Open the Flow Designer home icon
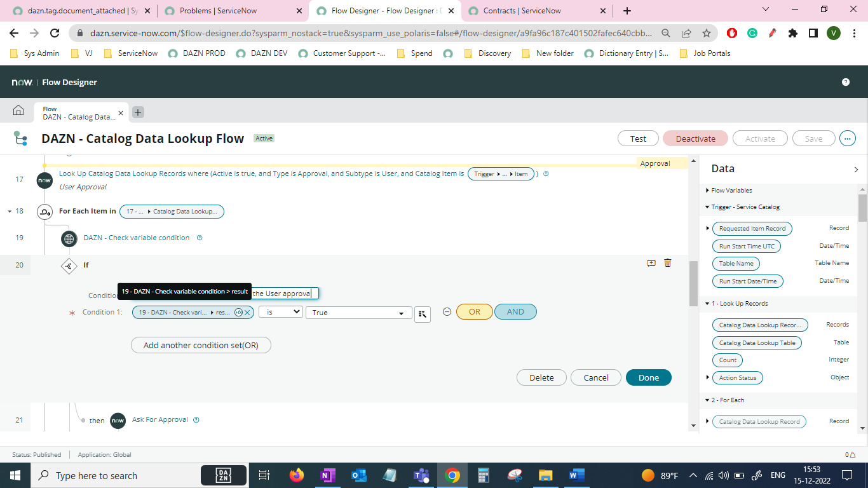This screenshot has width=868, height=488. pos(18,111)
